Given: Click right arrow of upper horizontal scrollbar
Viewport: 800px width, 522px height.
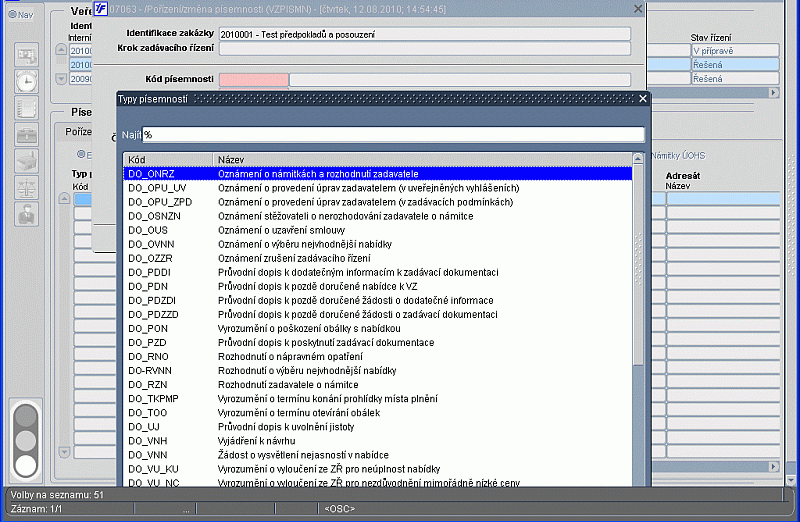Looking at the screenshot, I should coord(774,92).
